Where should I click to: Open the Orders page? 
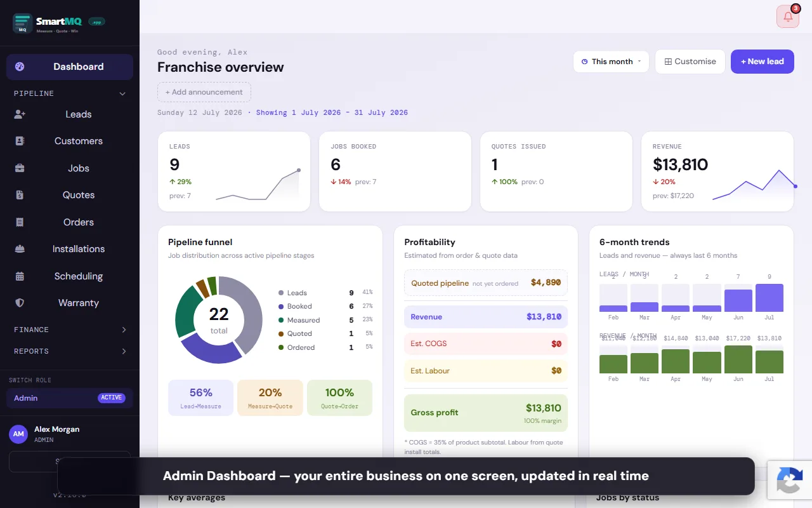tap(70, 222)
